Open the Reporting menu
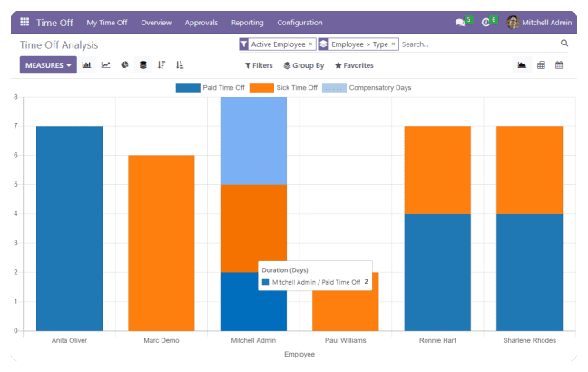Viewport: 588px width, 372px height. pyautogui.click(x=247, y=22)
